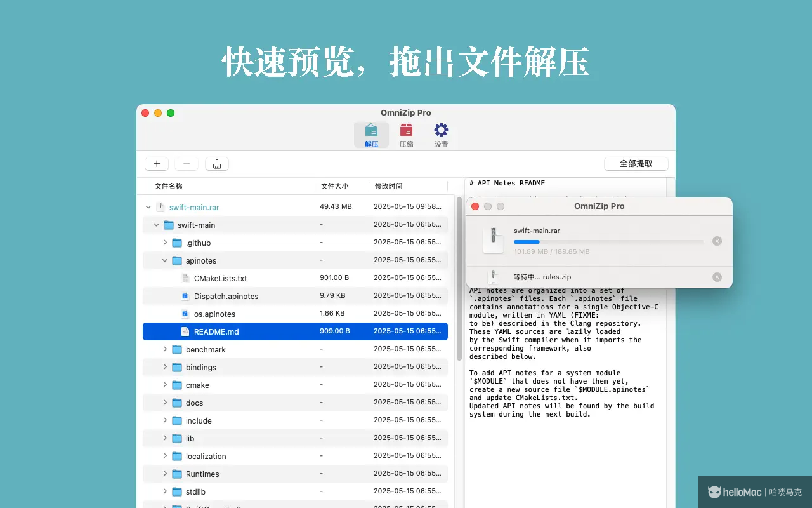Click the stdlib folder icon
The height and width of the screenshot is (508, 812).
pos(177,491)
